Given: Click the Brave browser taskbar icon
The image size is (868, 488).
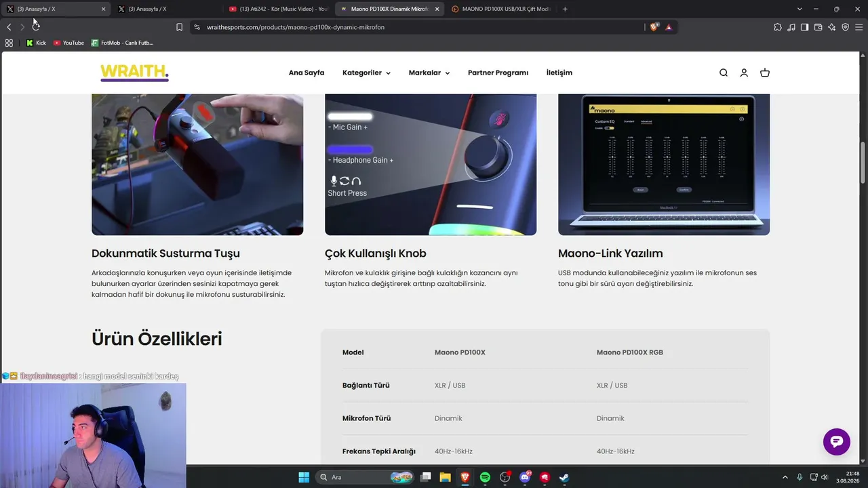Looking at the screenshot, I should [x=465, y=477].
